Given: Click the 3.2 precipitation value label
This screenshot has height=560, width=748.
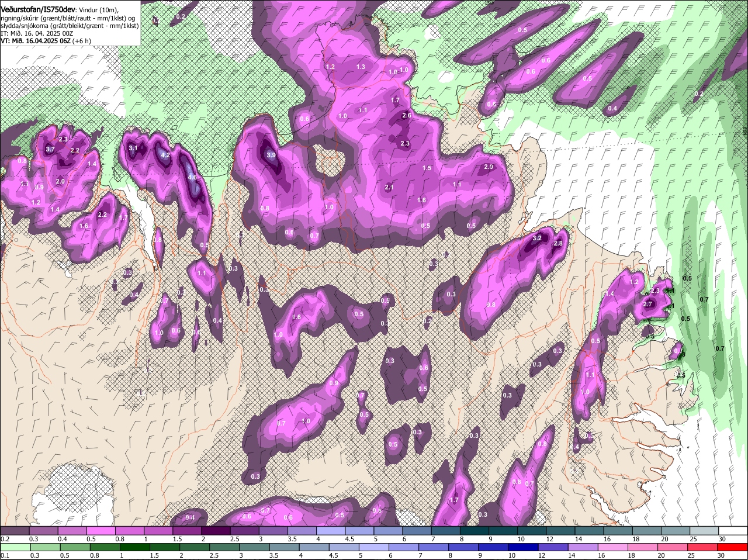Looking at the screenshot, I should tap(538, 238).
